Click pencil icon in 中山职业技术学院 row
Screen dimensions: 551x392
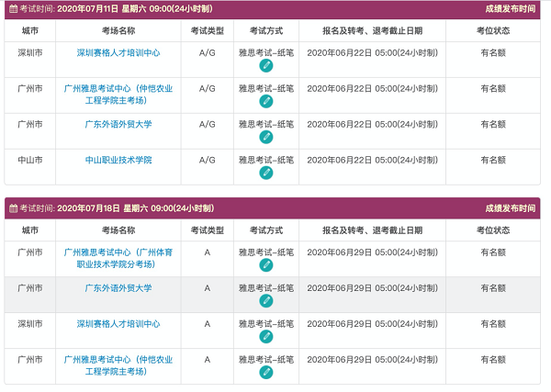[x=266, y=174]
